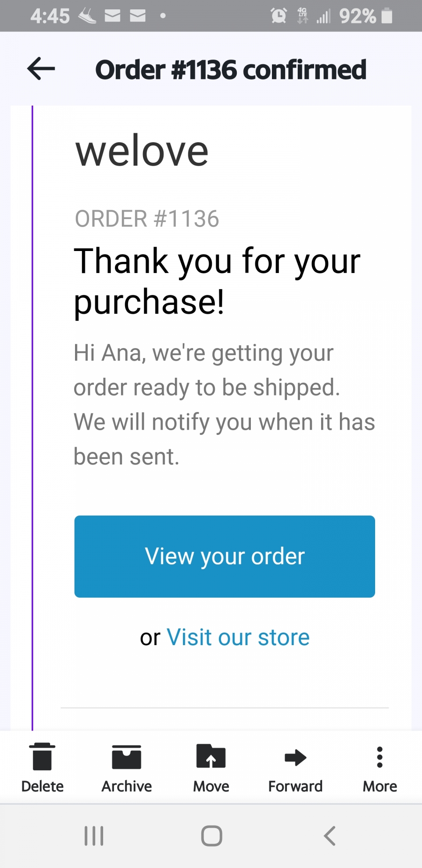Tap the back arrow to leave email
This screenshot has height=868, width=422.
(x=41, y=69)
